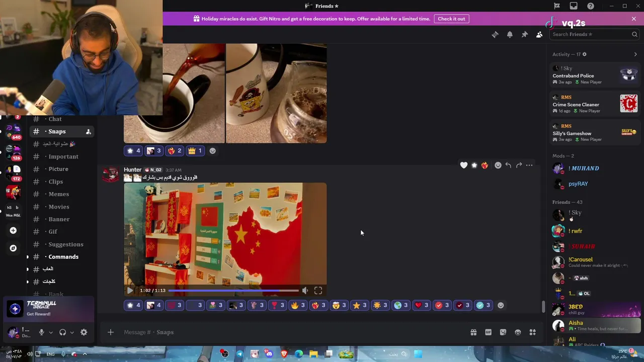Send a gift with the gift icon

[x=473, y=332]
